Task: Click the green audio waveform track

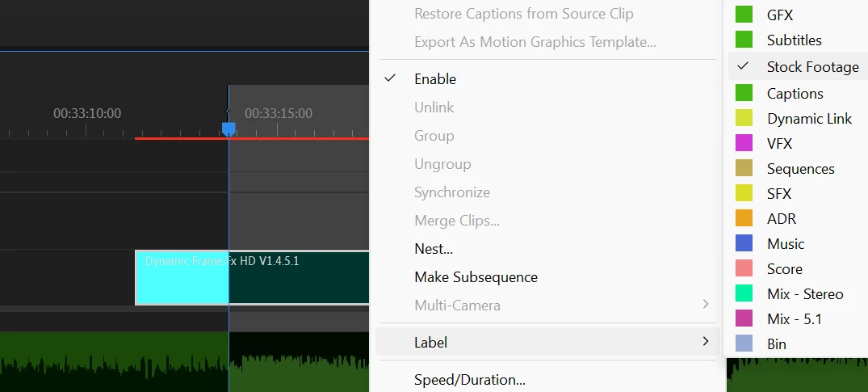Action: pos(184,361)
